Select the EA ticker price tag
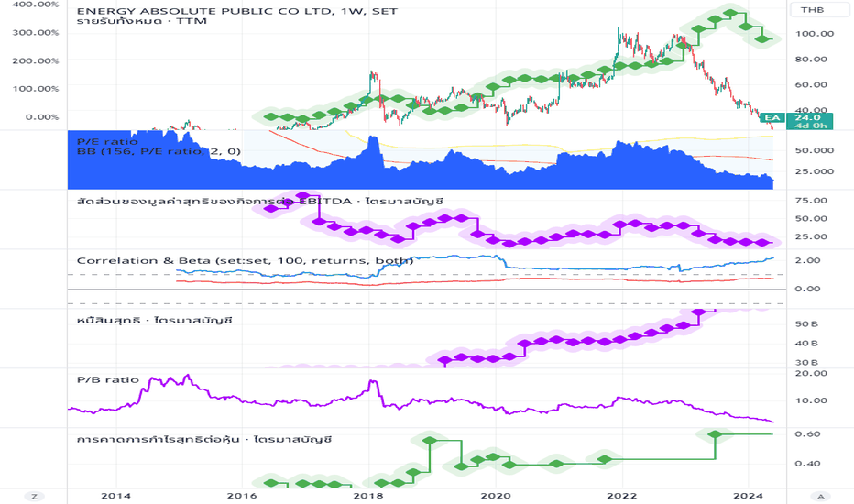The image size is (854, 504). pyautogui.click(x=772, y=117)
